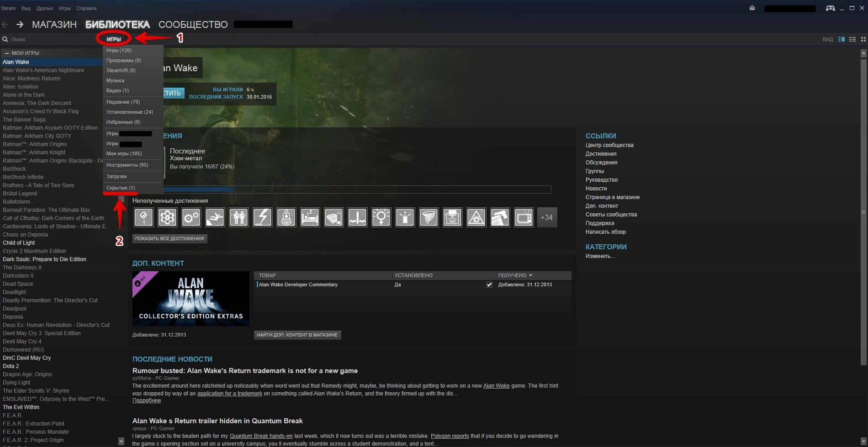Open the Справка menu
This screenshot has height=447, width=868.
click(x=86, y=8)
